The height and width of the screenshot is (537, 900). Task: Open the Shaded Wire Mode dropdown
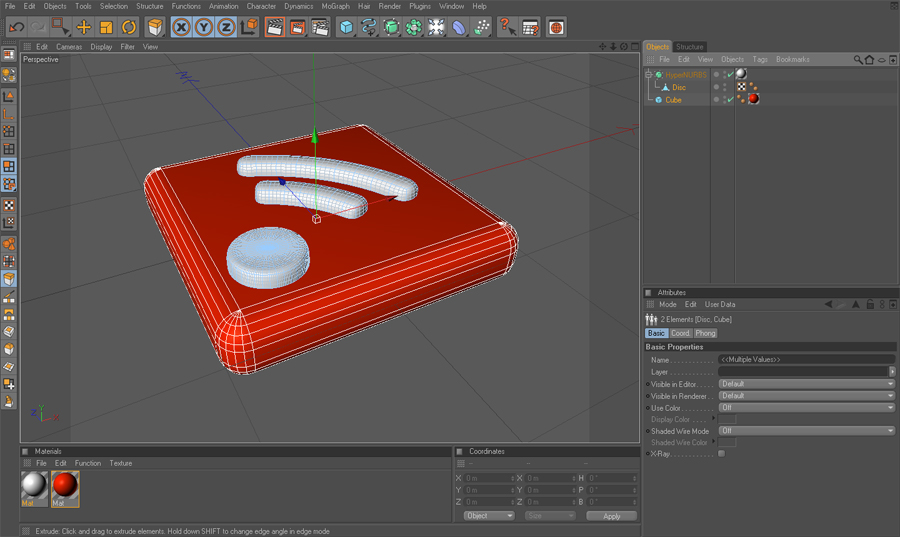click(x=806, y=431)
